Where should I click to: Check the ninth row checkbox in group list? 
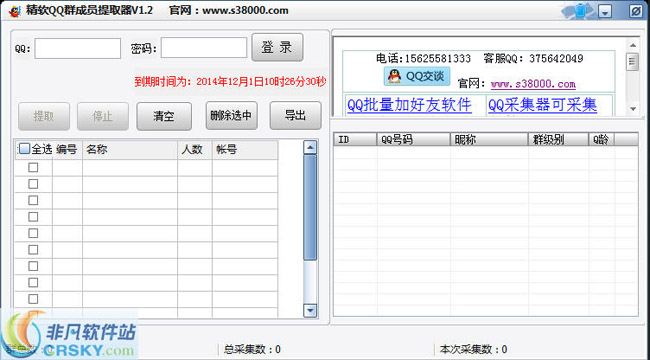click(33, 299)
